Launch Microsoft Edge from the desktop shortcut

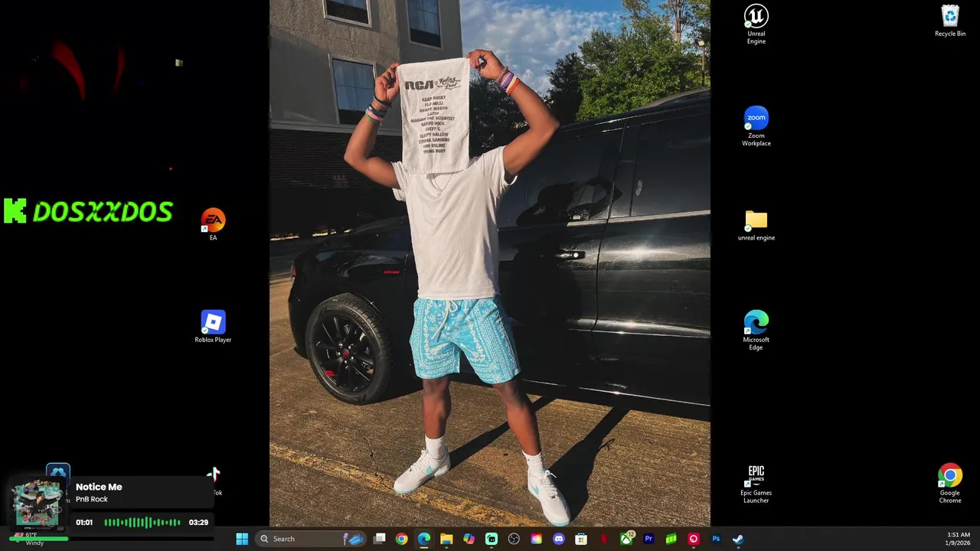tap(756, 331)
